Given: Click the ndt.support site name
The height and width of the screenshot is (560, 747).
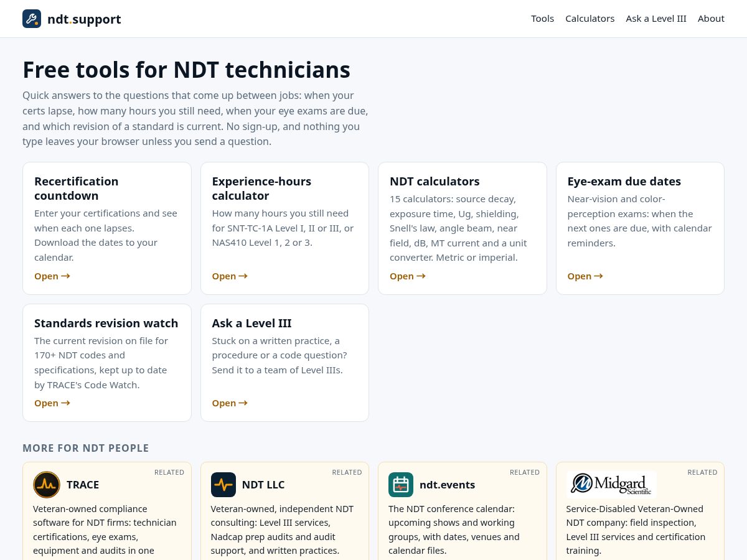Looking at the screenshot, I should 84,19.
